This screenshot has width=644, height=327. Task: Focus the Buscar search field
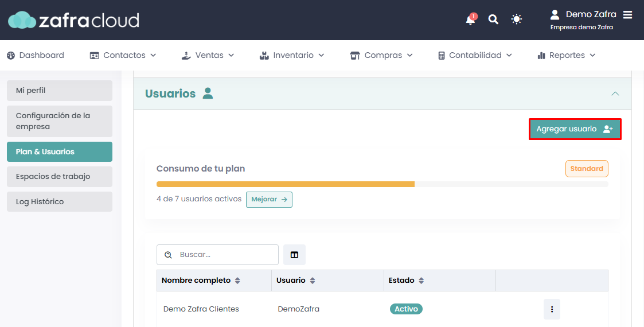pyautogui.click(x=224, y=255)
